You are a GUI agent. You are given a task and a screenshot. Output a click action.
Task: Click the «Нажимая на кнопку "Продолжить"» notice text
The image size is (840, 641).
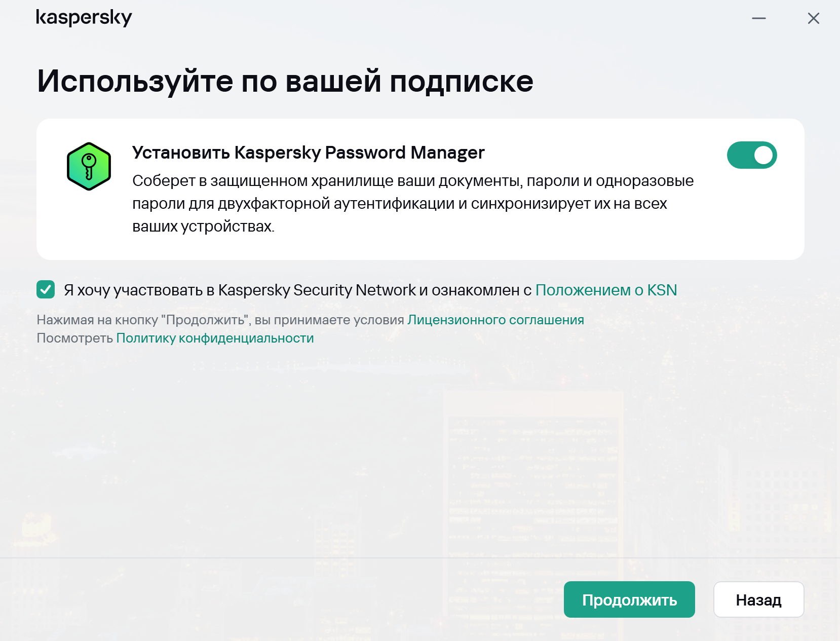click(220, 320)
